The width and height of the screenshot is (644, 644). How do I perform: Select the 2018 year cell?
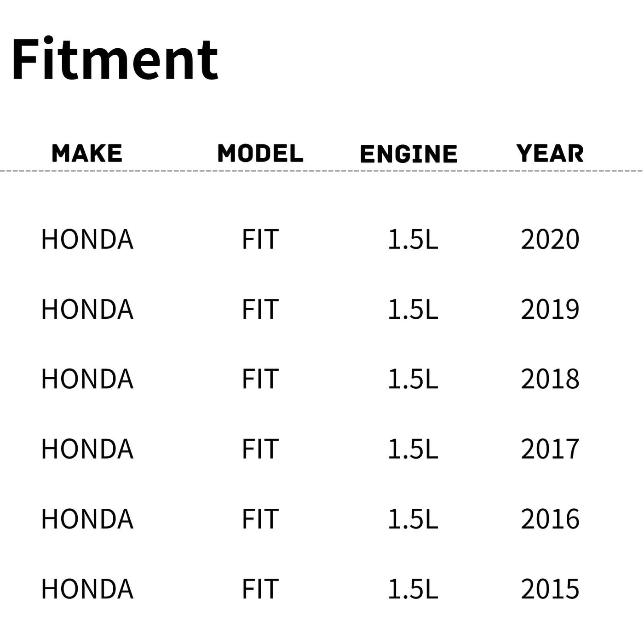550,379
